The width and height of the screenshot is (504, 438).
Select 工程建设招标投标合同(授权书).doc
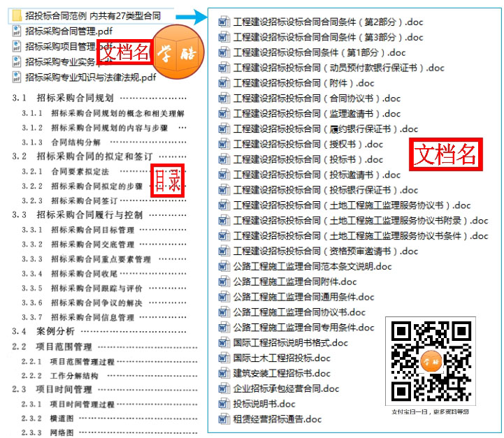click(308, 144)
